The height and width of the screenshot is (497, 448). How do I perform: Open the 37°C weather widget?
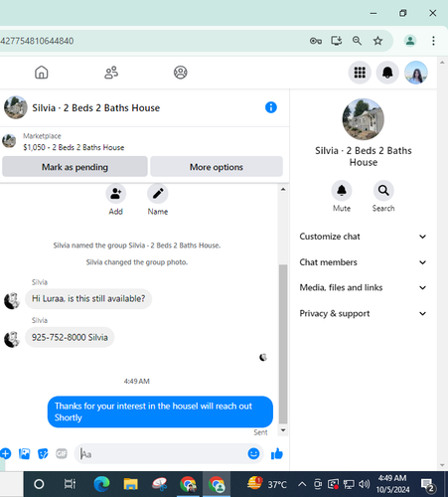[267, 484]
